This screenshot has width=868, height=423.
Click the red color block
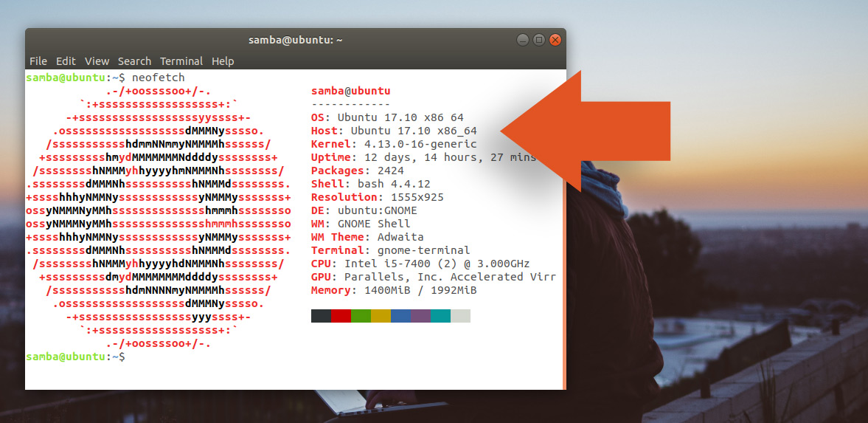pos(341,316)
